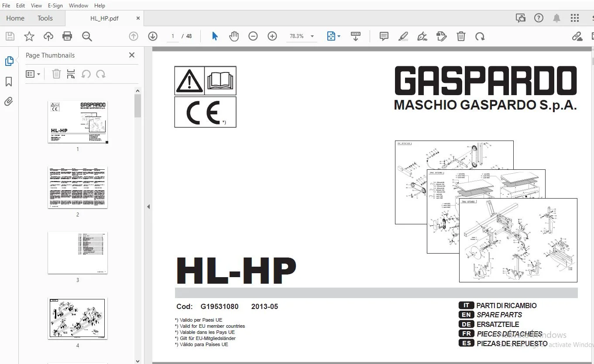Upload the file to cloud storage

(x=48, y=37)
